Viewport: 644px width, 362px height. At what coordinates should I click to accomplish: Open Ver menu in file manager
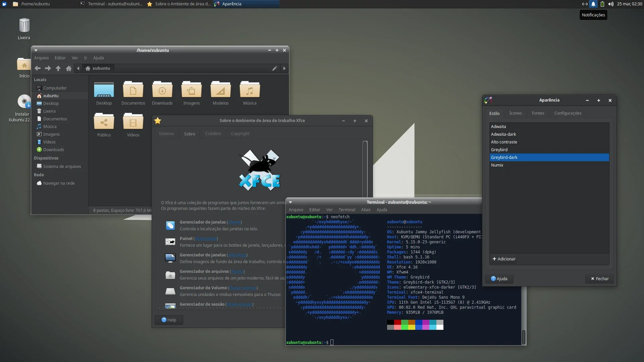[75, 58]
